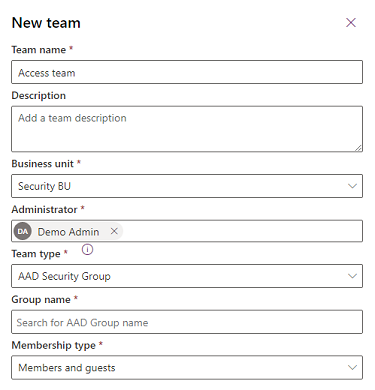
Task: Click the Team type info icon
Action: 87,249
